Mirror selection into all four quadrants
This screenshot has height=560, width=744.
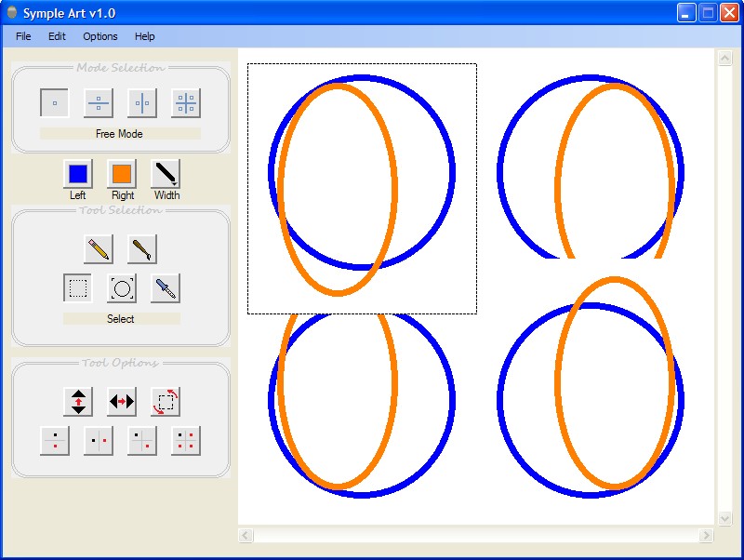[x=185, y=440]
